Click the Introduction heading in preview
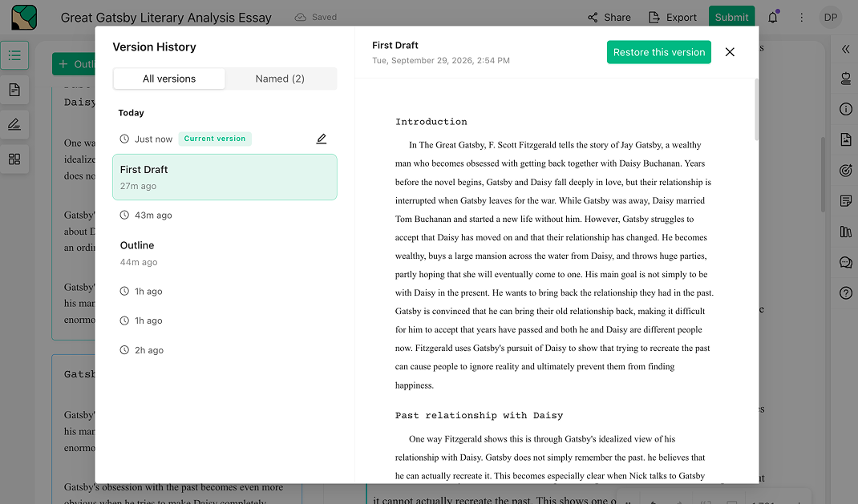The width and height of the screenshot is (858, 504). 431,122
